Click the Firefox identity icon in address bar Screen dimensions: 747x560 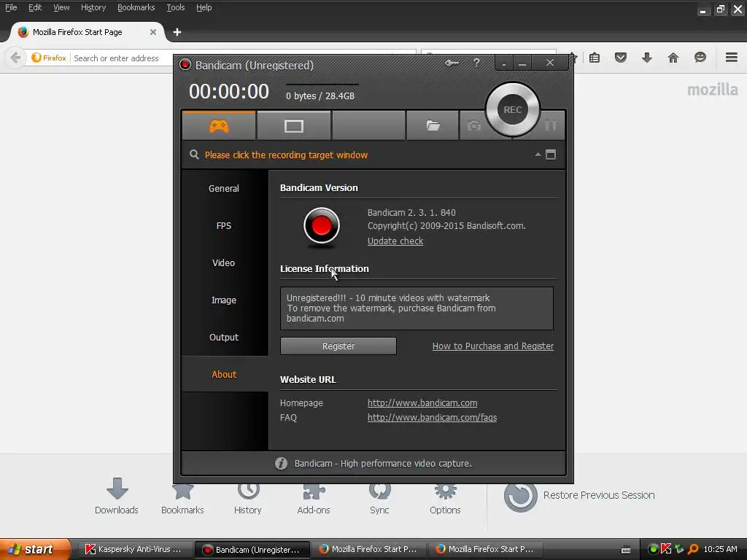[x=49, y=58]
